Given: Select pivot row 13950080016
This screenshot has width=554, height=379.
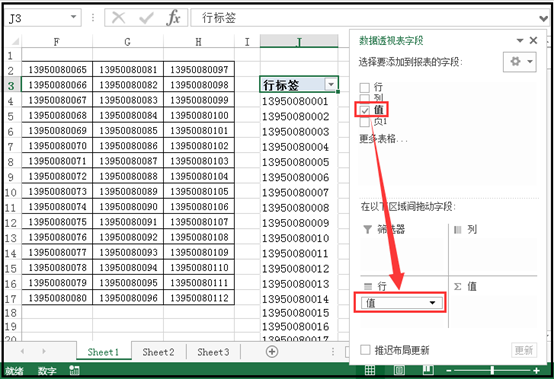Looking at the screenshot, I should point(299,326).
